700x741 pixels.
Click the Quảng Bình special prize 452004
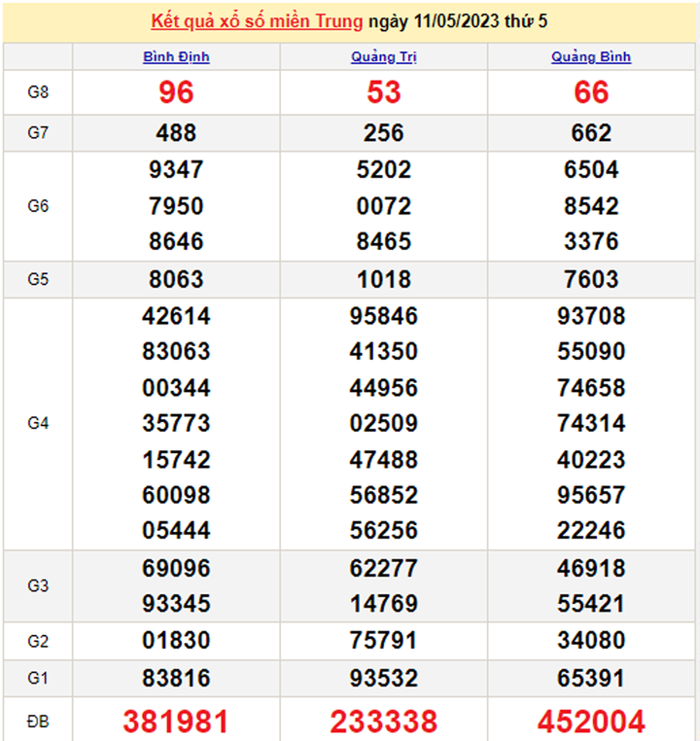591,721
